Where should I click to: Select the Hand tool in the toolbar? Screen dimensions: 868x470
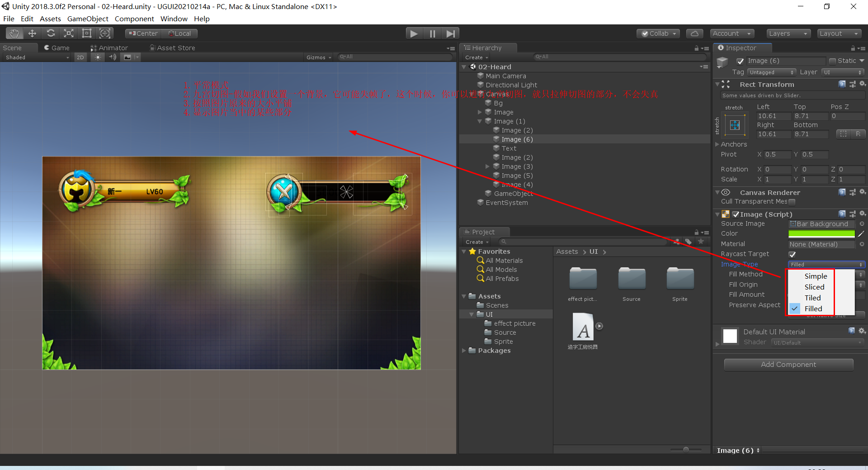tap(14, 33)
